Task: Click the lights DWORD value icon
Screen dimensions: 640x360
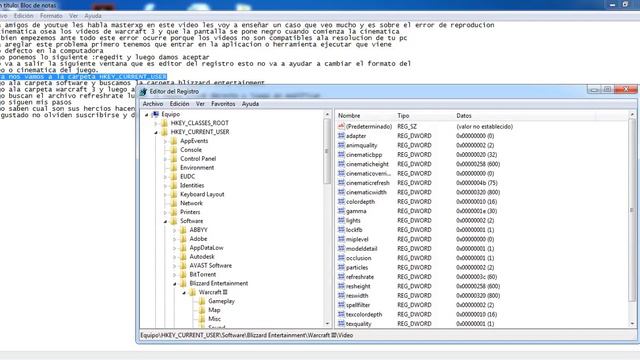Action: point(341,220)
